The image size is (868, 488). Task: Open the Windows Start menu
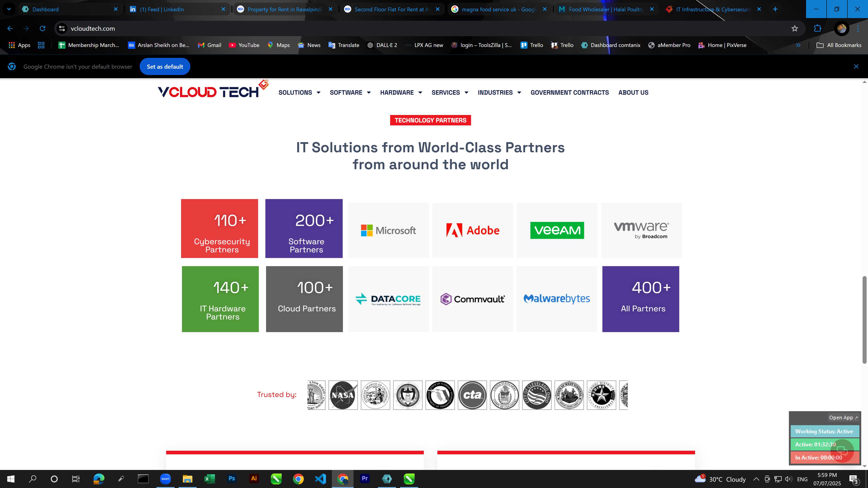(11, 479)
